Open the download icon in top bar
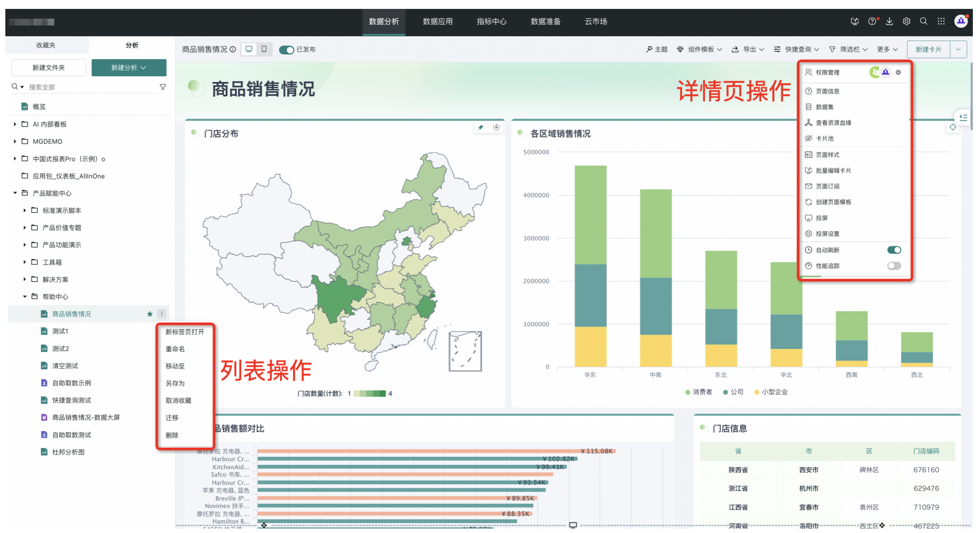 coord(889,21)
